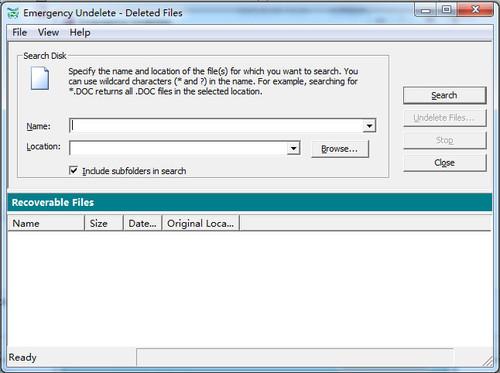Open the Help menu
Image resolution: width=500 pixels, height=373 pixels.
[x=80, y=32]
